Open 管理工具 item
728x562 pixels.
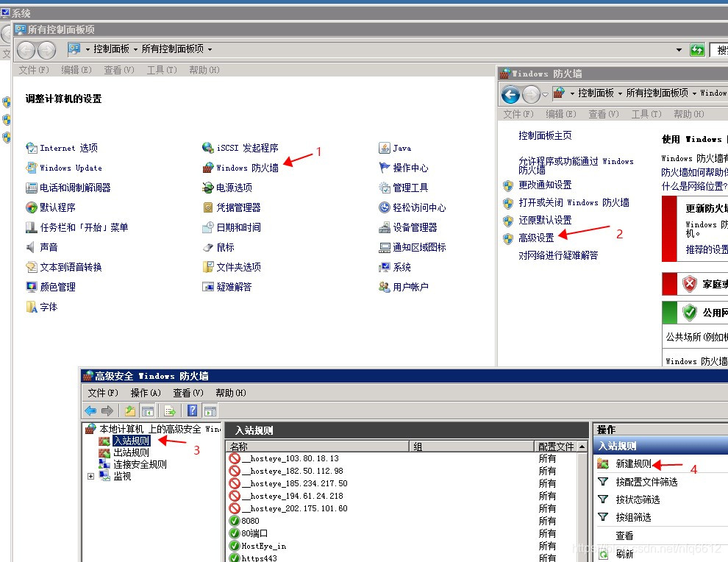point(404,188)
